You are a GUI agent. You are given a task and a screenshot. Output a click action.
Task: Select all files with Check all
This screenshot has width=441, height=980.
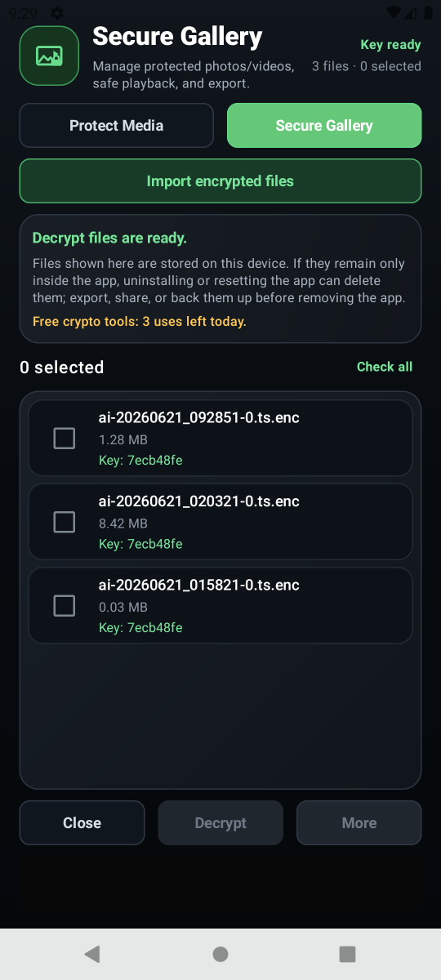pos(385,367)
